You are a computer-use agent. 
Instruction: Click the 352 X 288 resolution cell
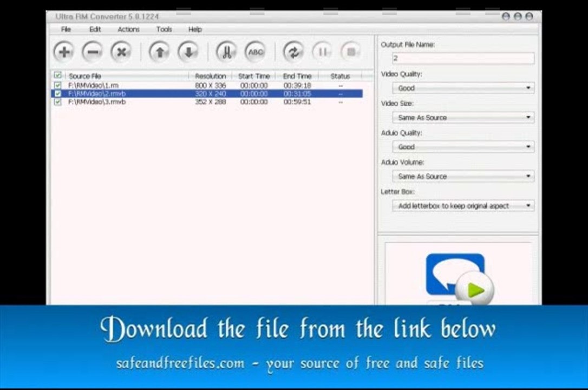point(211,102)
